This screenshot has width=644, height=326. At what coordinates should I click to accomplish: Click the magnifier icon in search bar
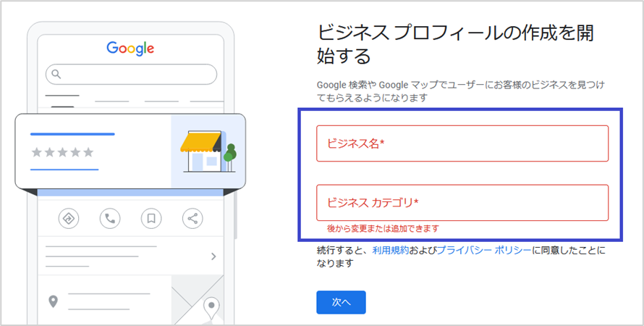click(x=56, y=74)
